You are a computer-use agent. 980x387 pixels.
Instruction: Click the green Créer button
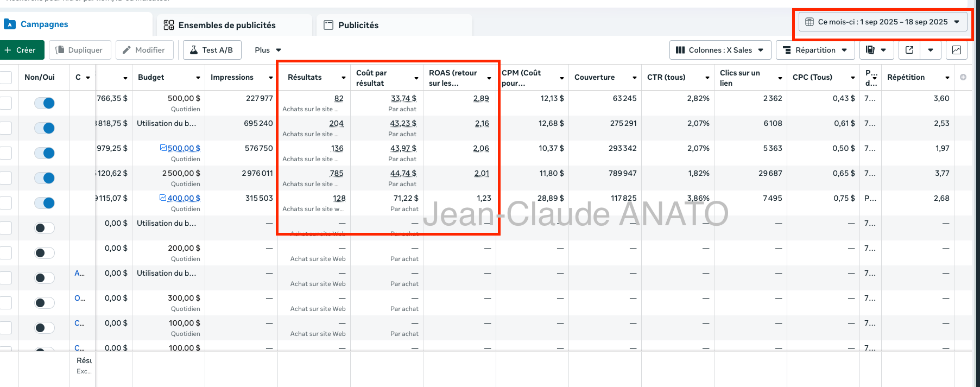[21, 50]
